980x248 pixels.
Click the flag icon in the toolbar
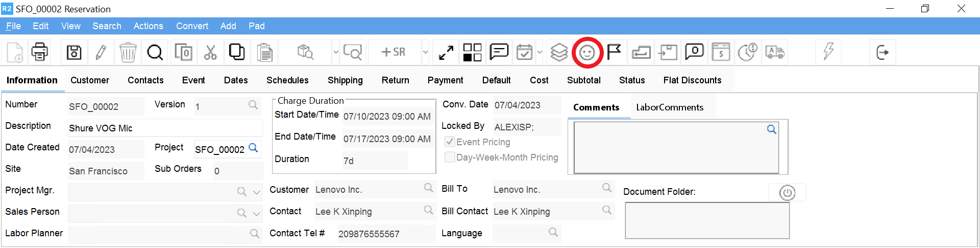(x=614, y=52)
